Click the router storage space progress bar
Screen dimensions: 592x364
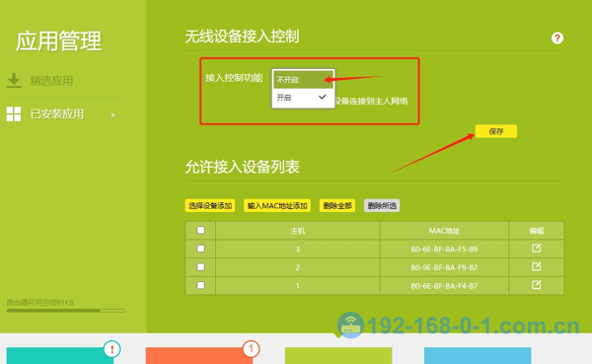pos(66,311)
